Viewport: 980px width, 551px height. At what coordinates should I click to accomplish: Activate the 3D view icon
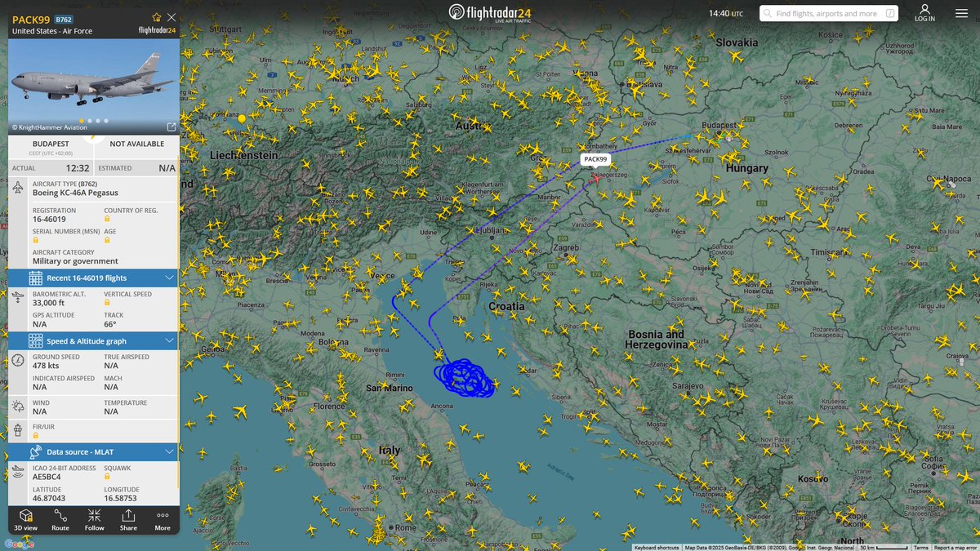[25, 516]
